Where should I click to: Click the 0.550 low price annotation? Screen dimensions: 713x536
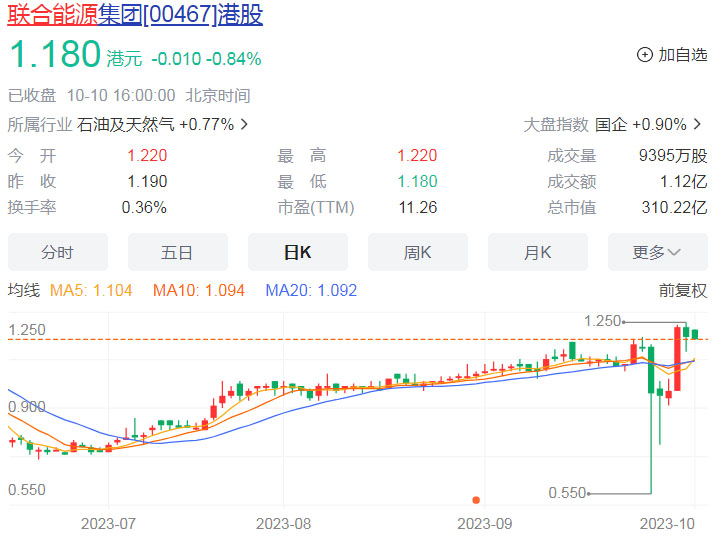[567, 492]
